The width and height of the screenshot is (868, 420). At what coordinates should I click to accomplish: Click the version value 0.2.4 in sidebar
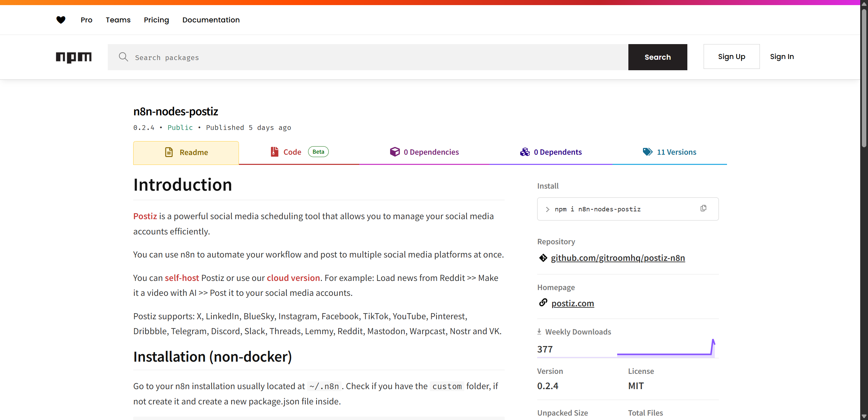(x=548, y=386)
